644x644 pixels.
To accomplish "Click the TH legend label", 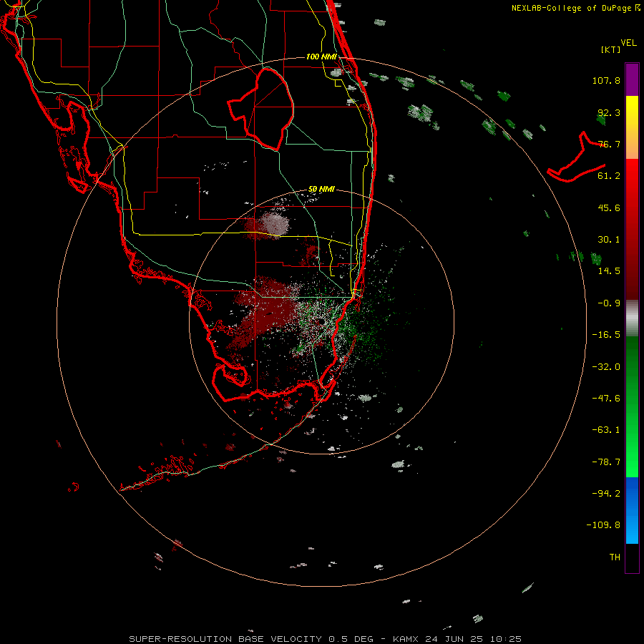I will point(615,557).
